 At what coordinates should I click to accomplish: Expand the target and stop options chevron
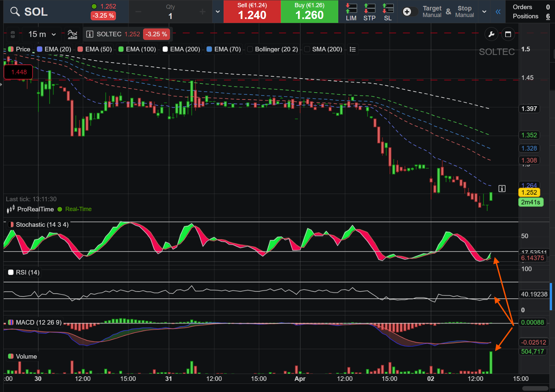pyautogui.click(x=484, y=12)
